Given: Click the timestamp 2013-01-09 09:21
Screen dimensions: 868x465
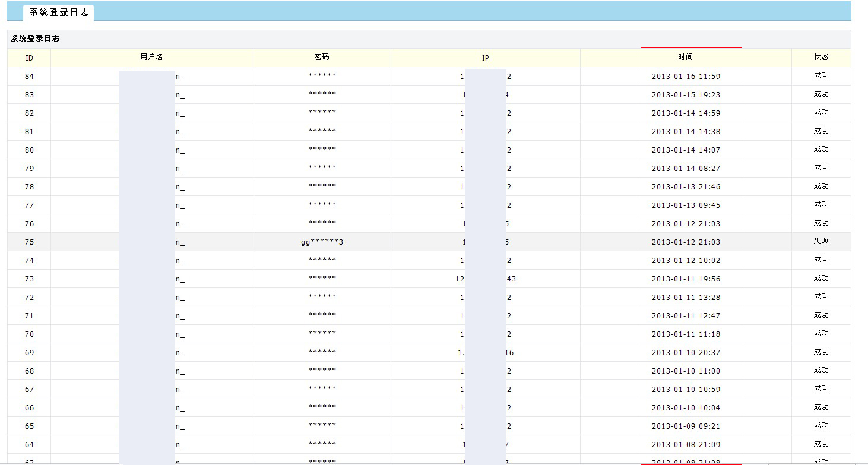Looking at the screenshot, I should (685, 426).
